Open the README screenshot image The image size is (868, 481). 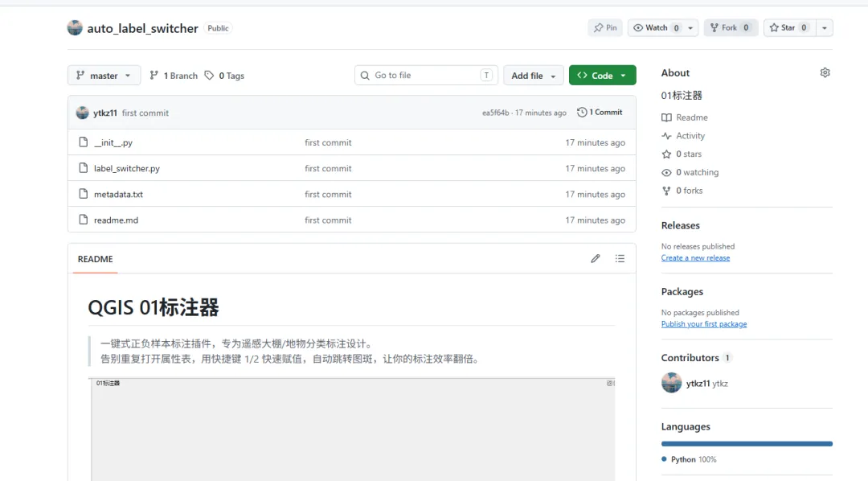pos(353,430)
